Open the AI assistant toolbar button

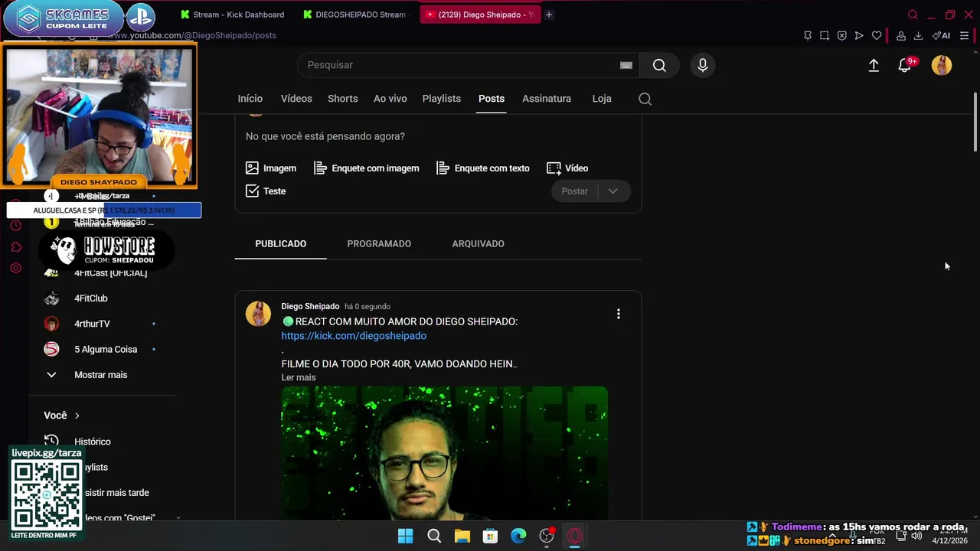[941, 35]
